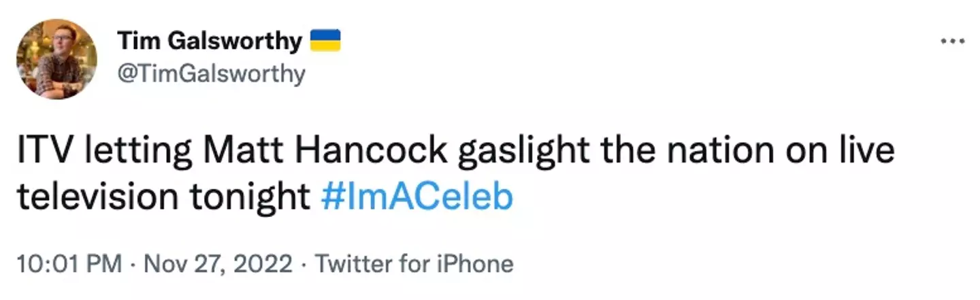The height and width of the screenshot is (300, 980).
Task: Click the display name Tim Galsworthy
Action: (210, 41)
